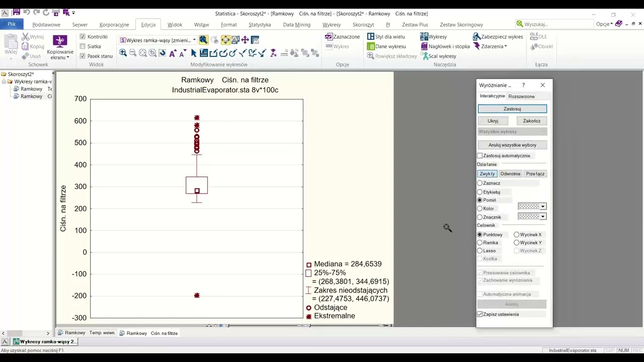Toggle the Pasek stanu checkbox

[x=83, y=56]
